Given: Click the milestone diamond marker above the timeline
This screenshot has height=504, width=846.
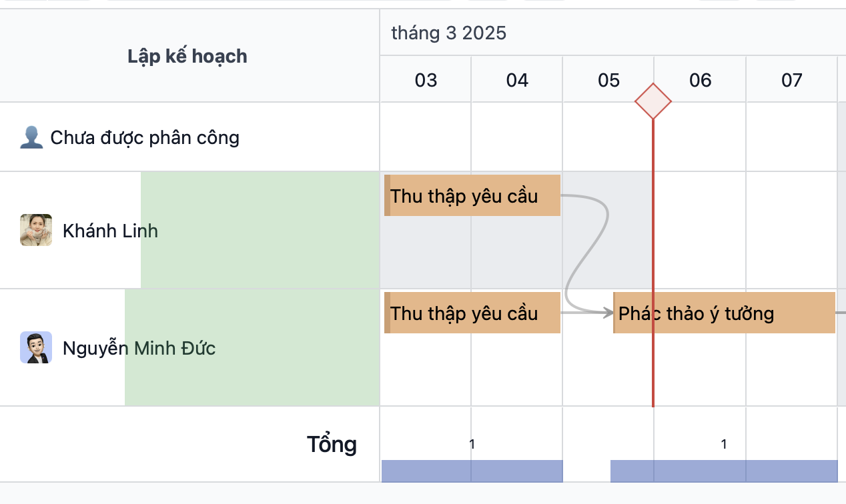Looking at the screenshot, I should [653, 101].
